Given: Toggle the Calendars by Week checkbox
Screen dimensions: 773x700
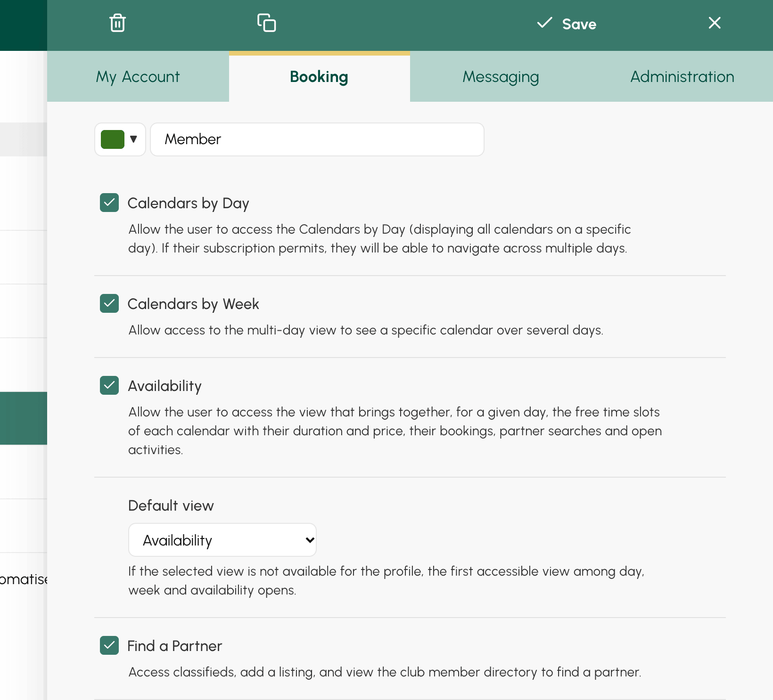Looking at the screenshot, I should 109,303.
